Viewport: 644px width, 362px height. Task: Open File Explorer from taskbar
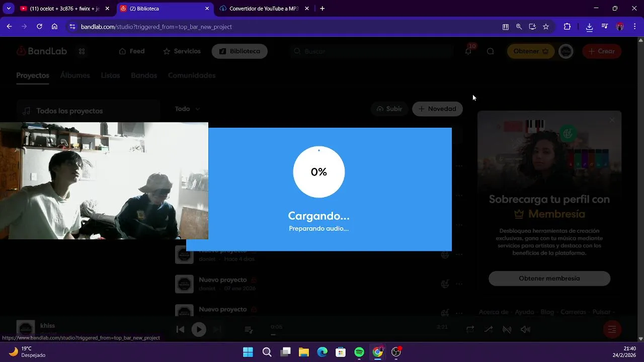pyautogui.click(x=304, y=352)
